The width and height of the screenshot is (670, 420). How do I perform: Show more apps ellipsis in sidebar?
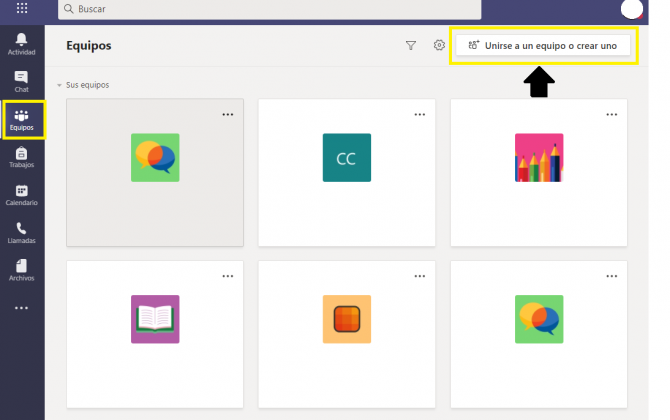pyautogui.click(x=21, y=308)
